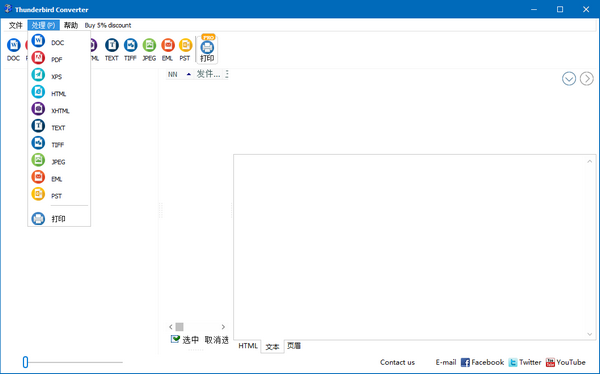Open the YouTube link

click(x=566, y=362)
